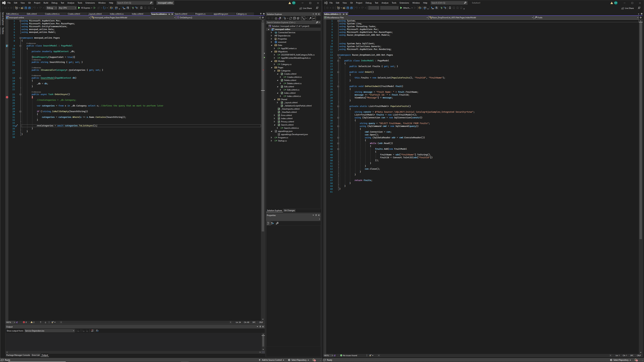This screenshot has height=362, width=644.
Task: Click Pending Changes Filter clock icon
Action: [285, 18]
